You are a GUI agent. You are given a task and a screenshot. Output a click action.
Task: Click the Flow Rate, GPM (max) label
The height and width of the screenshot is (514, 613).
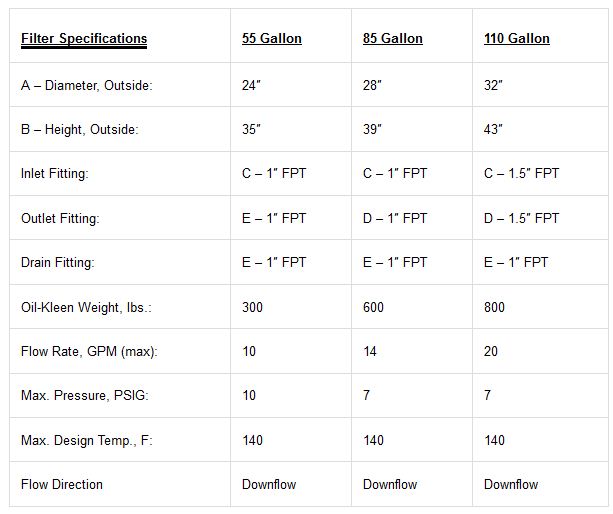[x=89, y=351]
